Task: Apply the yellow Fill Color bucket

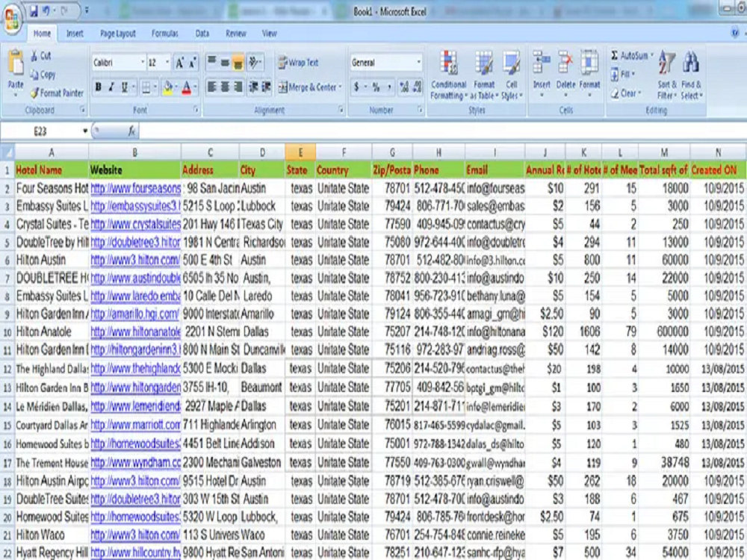Action: click(x=167, y=87)
